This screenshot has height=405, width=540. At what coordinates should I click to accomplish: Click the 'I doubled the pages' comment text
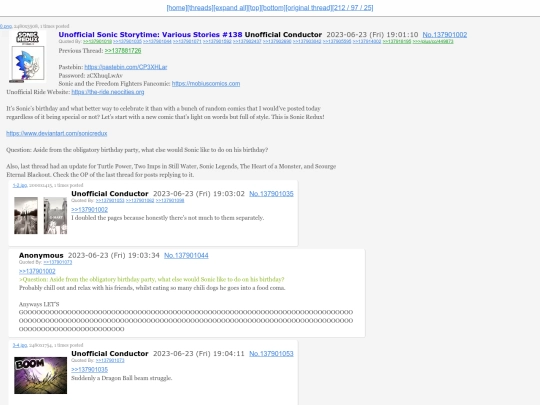pos(168,218)
